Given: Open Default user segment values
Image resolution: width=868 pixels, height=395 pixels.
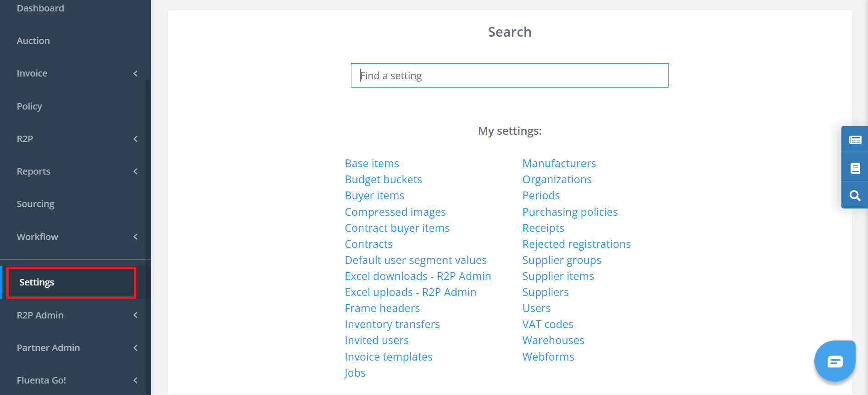Looking at the screenshot, I should click(x=416, y=260).
